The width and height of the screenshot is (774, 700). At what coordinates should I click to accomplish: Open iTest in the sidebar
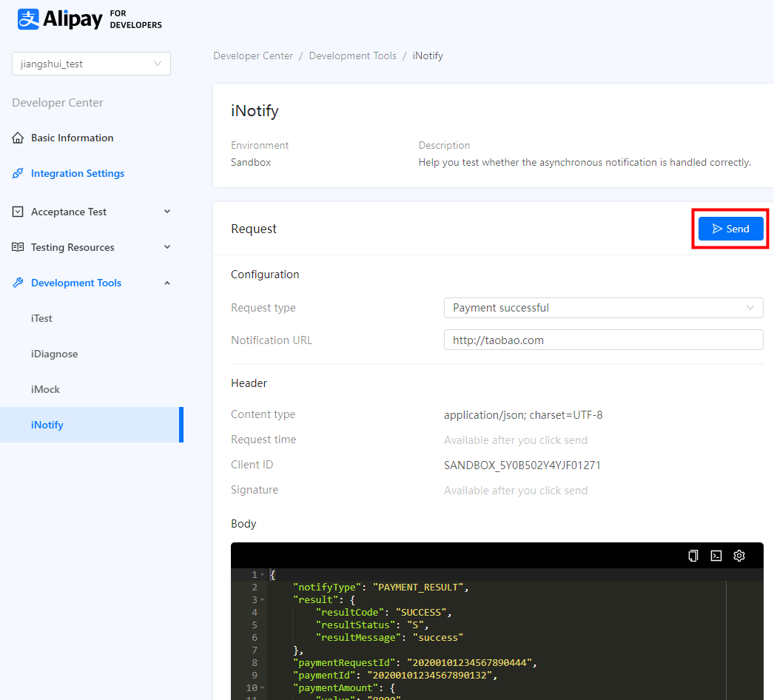(41, 319)
